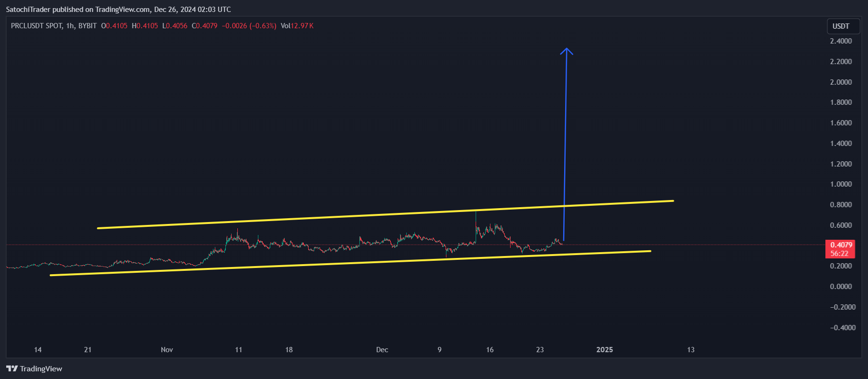
Task: Click the 2.0000 price axis label
Action: click(841, 82)
